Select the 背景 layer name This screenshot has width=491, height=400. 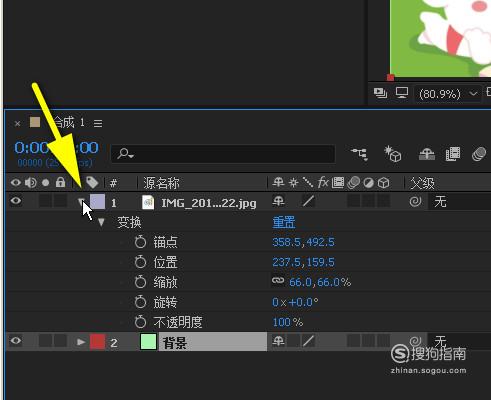coord(175,343)
